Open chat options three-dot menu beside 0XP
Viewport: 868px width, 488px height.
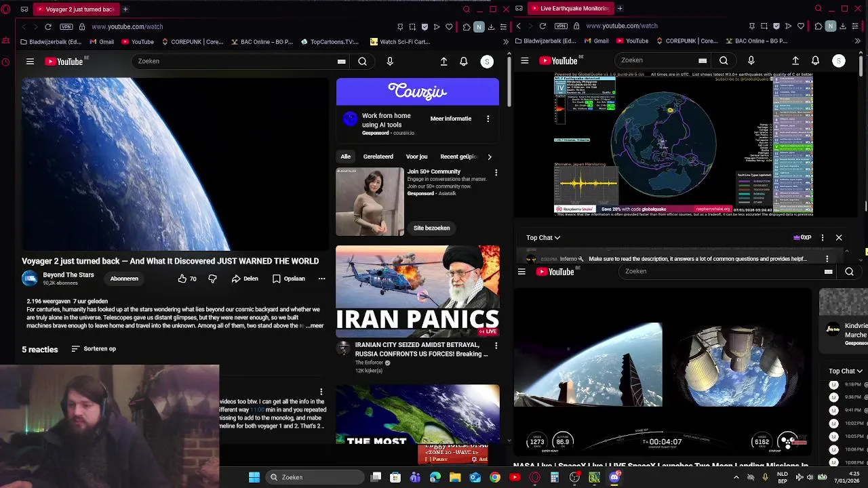tap(823, 238)
